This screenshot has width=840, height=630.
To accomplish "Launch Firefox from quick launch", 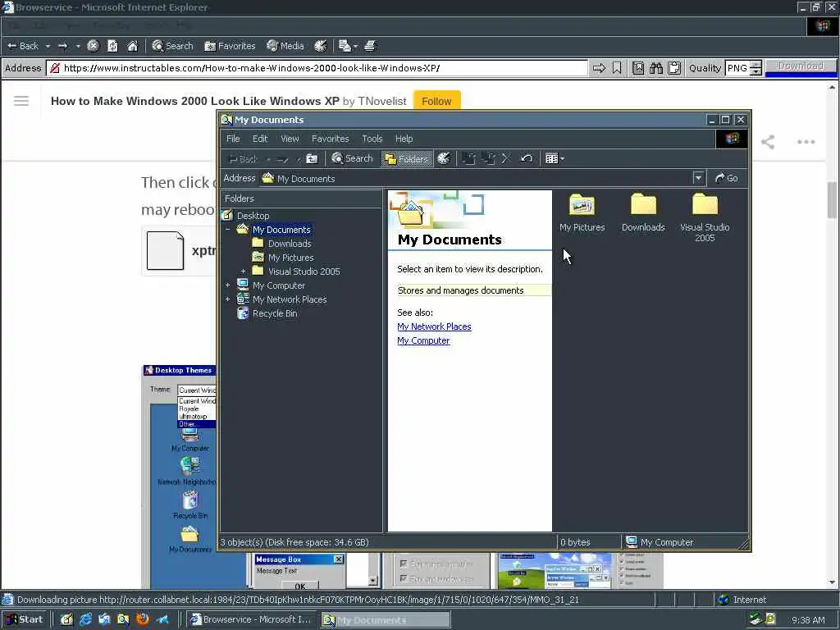I will 143,620.
